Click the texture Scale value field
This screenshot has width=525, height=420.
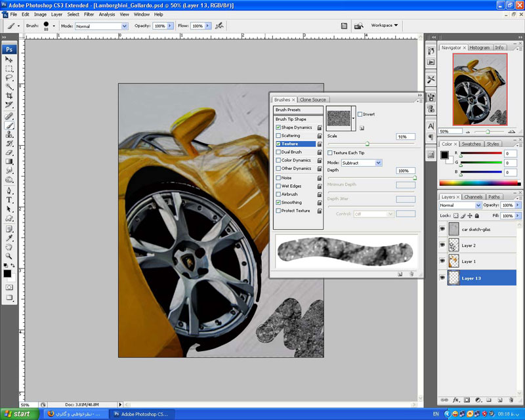[x=406, y=136]
